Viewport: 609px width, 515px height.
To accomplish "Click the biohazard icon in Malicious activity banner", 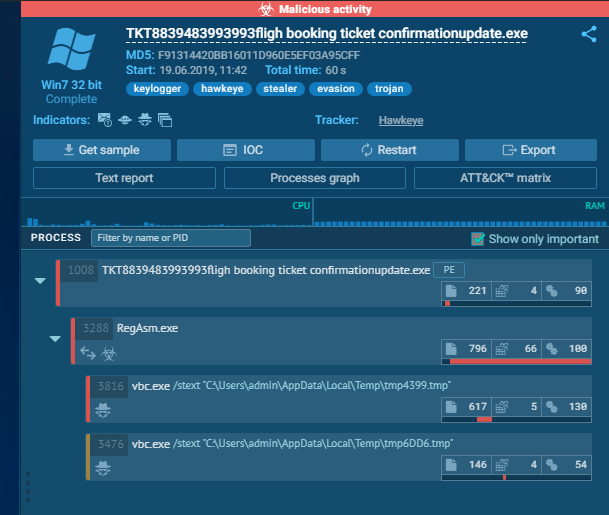I will (266, 9).
